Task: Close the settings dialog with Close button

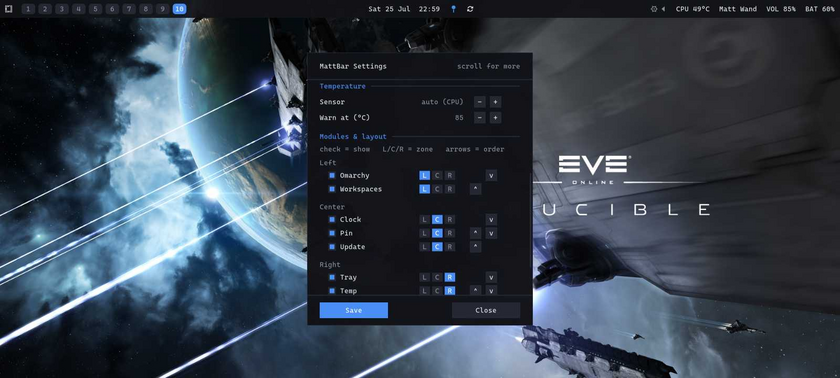Action: (486, 311)
